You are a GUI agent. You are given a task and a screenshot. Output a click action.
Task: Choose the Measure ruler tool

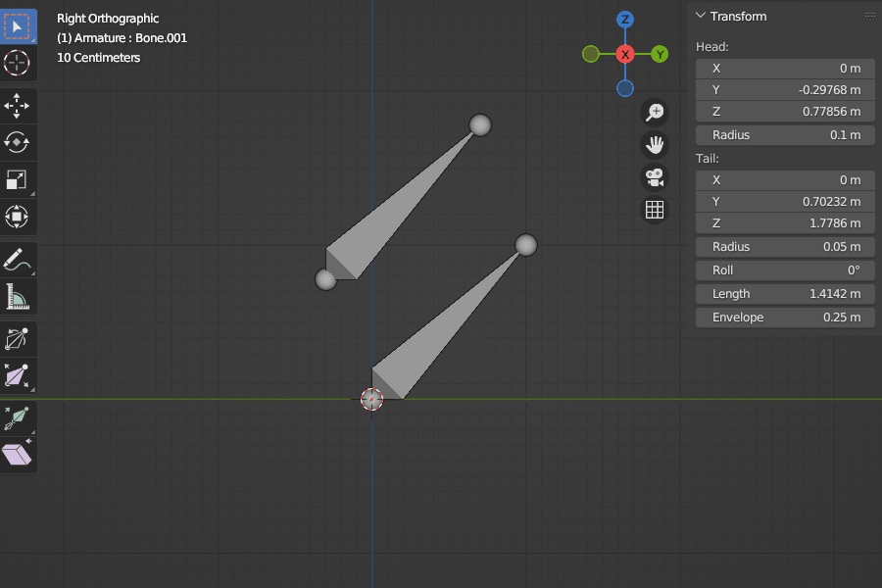pyautogui.click(x=18, y=297)
